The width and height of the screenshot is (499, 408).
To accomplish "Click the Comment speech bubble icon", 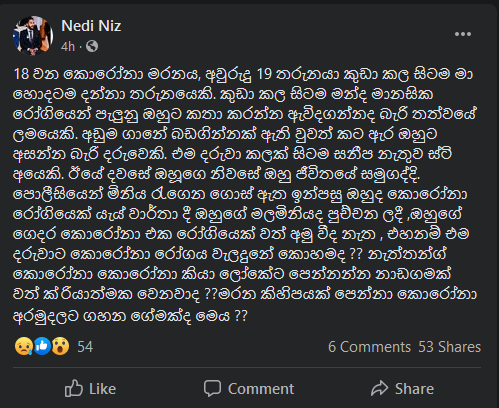I will 212,389.
